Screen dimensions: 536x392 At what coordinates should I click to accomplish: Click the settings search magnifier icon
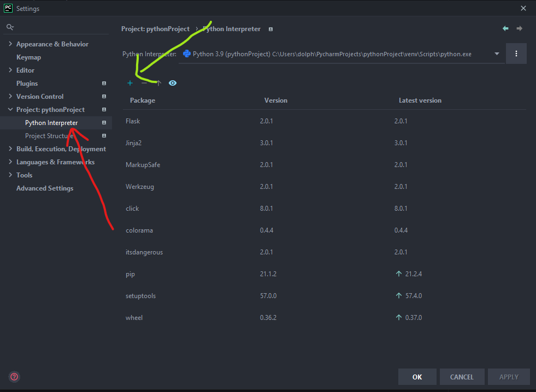tap(10, 27)
